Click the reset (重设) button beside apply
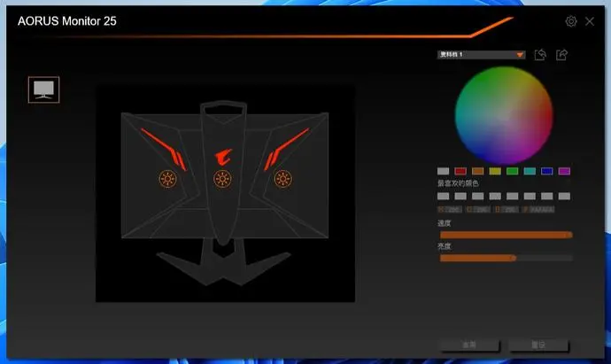The image size is (611, 364). point(538,345)
